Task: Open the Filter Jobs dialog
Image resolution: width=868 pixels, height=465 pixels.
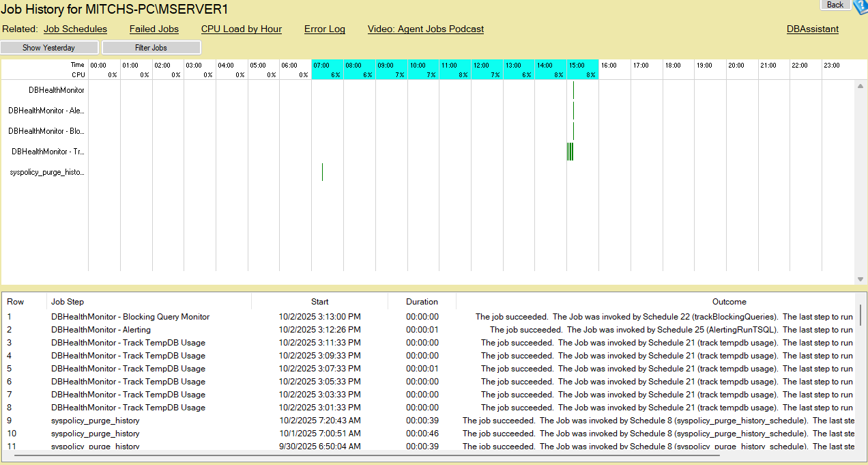Action: (151, 47)
